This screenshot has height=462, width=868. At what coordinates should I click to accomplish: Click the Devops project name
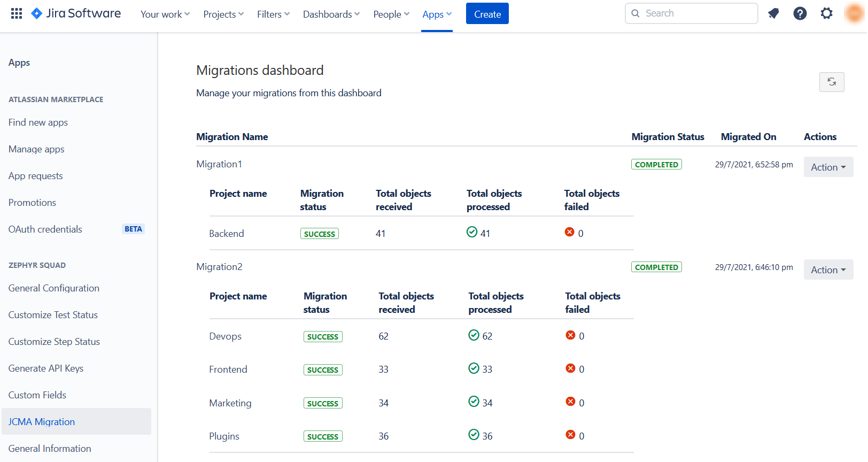pos(225,336)
